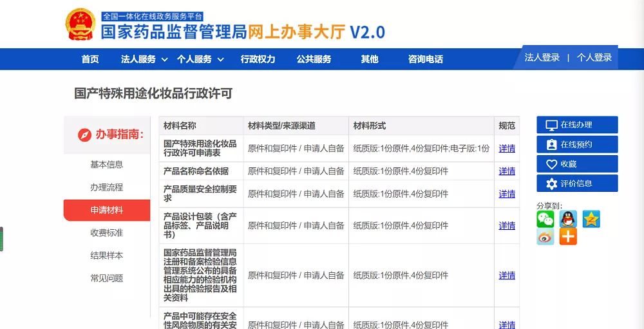Click the 在线办理 button
The width and height of the screenshot is (644, 329).
[577, 125]
